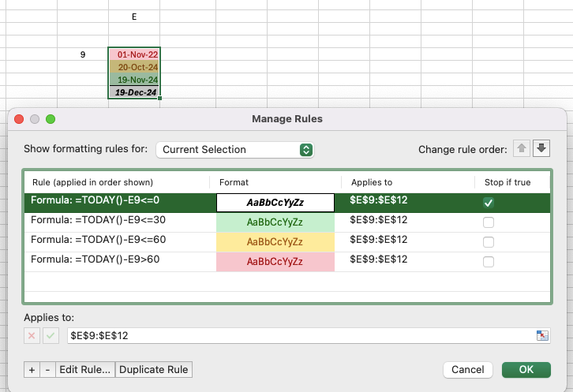Click the Format column header
The image size is (573, 392).
(234, 182)
